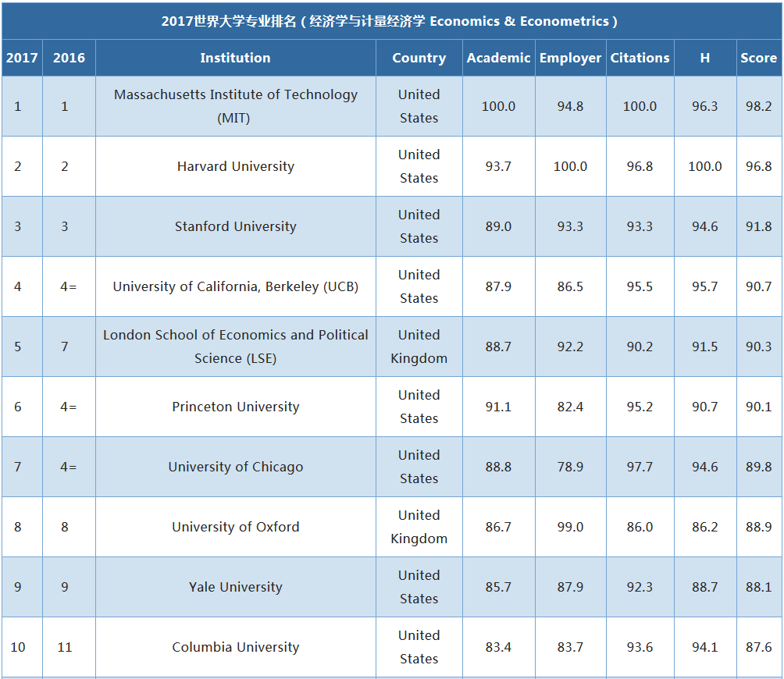
Task: Click LSE's United Kingdom country cell
Action: point(419,347)
